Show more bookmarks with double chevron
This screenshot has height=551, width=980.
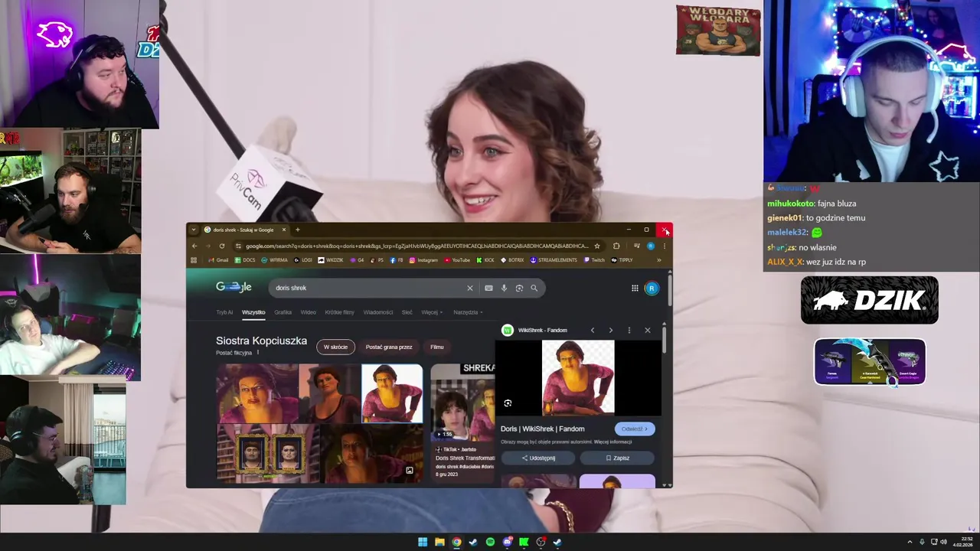(658, 260)
